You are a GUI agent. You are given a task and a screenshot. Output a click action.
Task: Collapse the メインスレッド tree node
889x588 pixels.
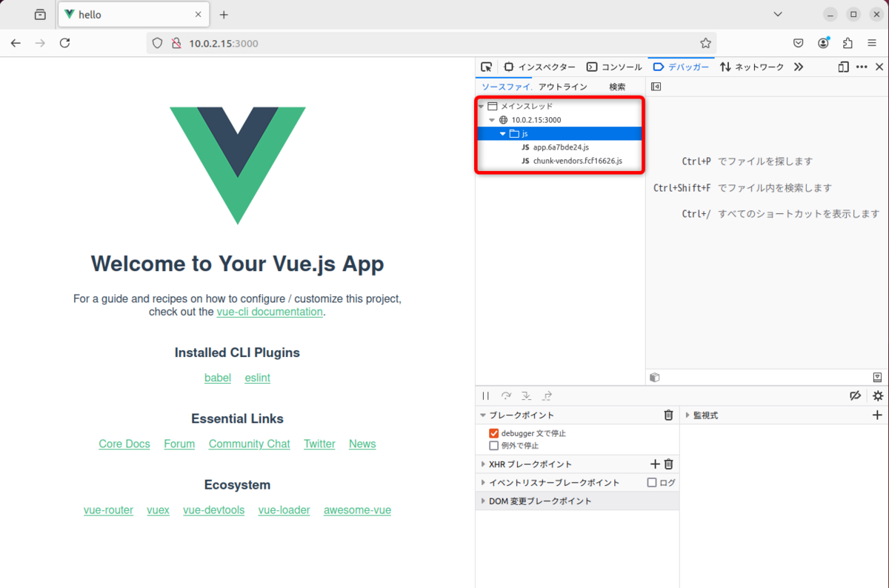point(481,106)
